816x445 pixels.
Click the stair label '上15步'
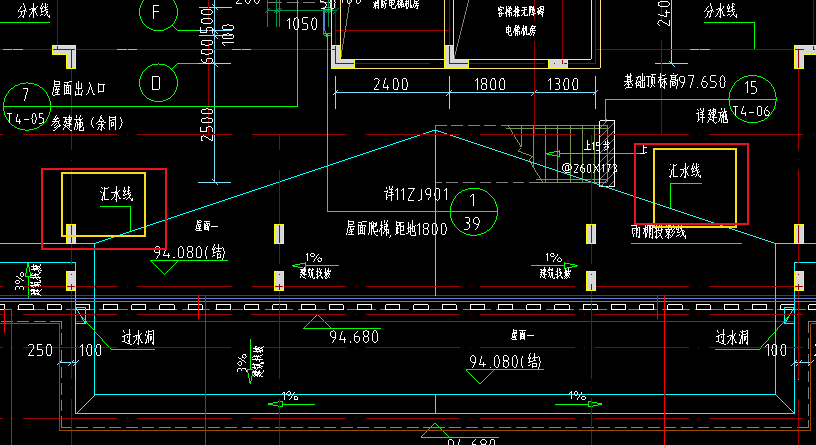[x=596, y=146]
